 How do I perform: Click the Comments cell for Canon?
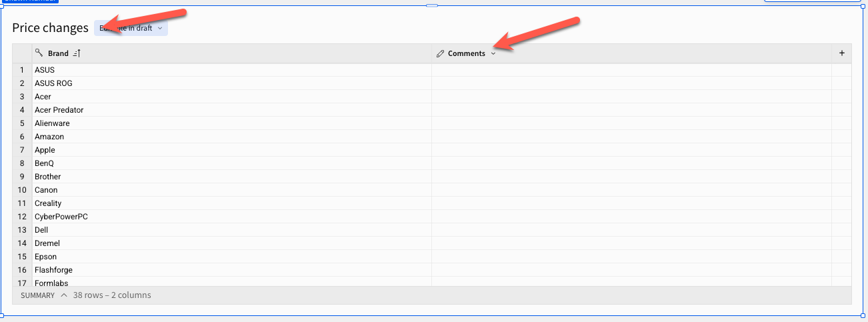click(x=631, y=190)
